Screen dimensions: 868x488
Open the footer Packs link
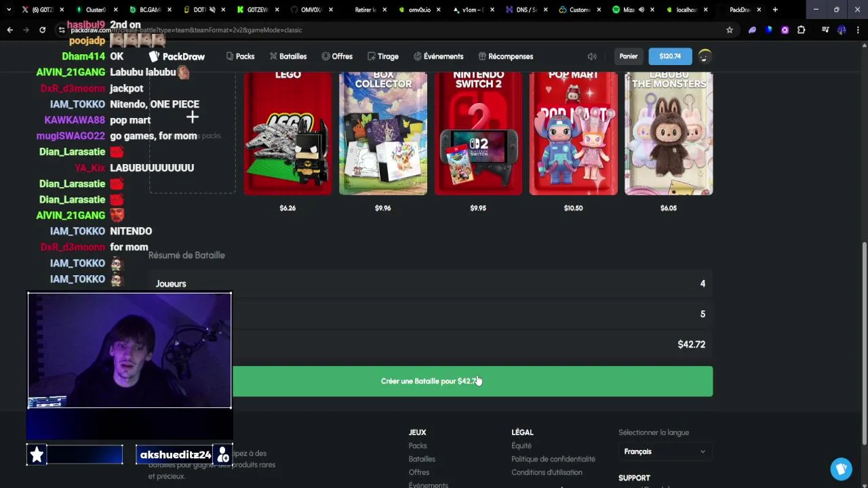tap(418, 445)
